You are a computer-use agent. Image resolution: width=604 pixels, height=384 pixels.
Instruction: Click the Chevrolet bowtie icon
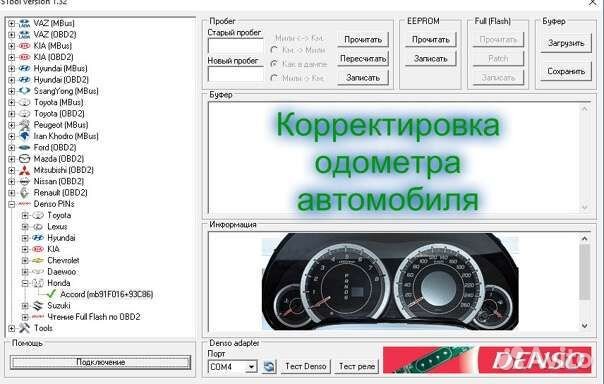(x=38, y=260)
